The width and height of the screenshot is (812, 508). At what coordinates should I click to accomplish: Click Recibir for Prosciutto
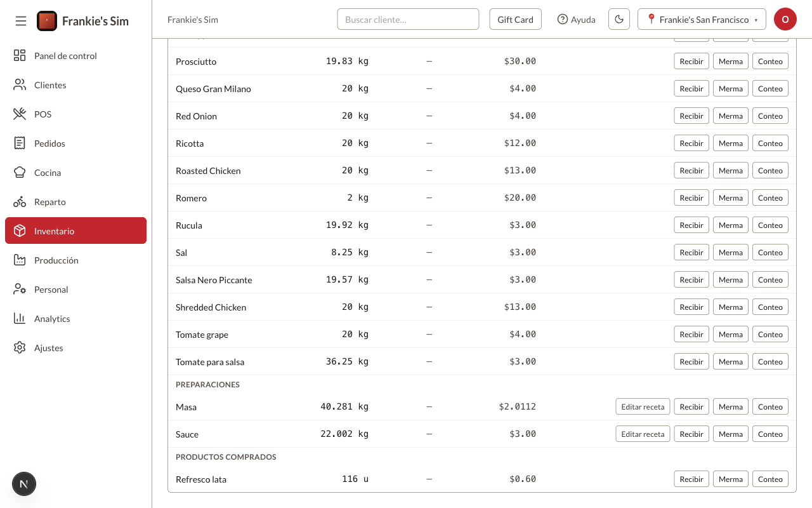(691, 61)
